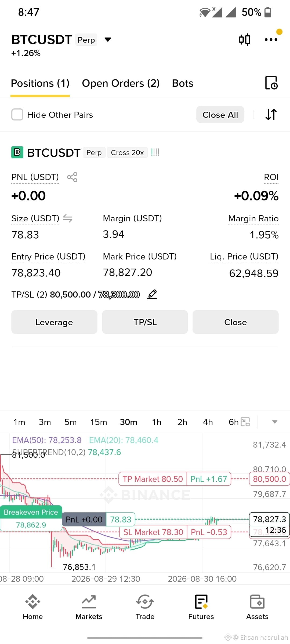This screenshot has width=290, height=644.
Task: Tap the Close All button
Action: 220,115
